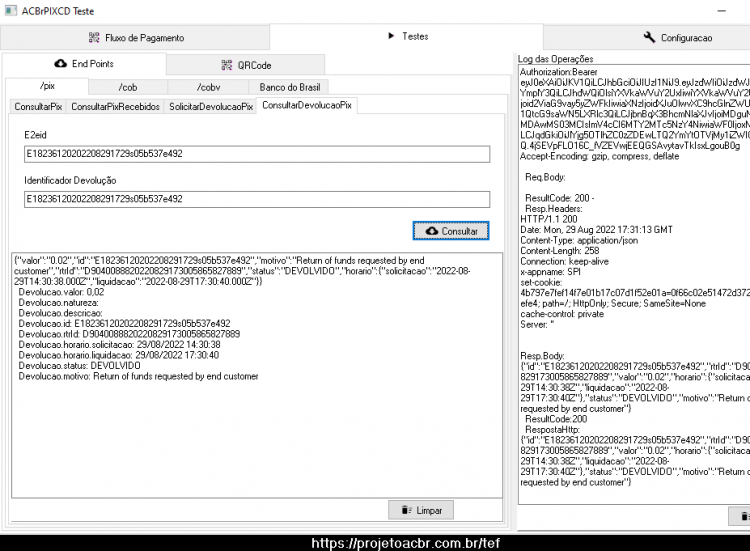Click the 'Devolucao.status: DEVOLVIDO' line
750x551 pixels.
tap(79, 366)
